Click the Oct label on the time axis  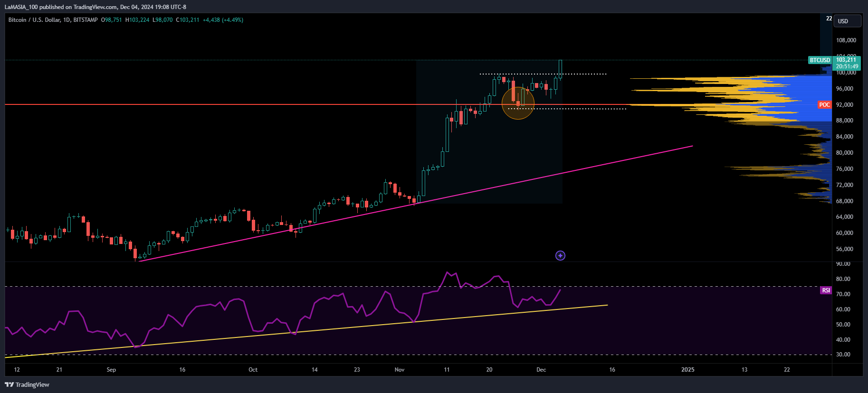click(x=253, y=370)
